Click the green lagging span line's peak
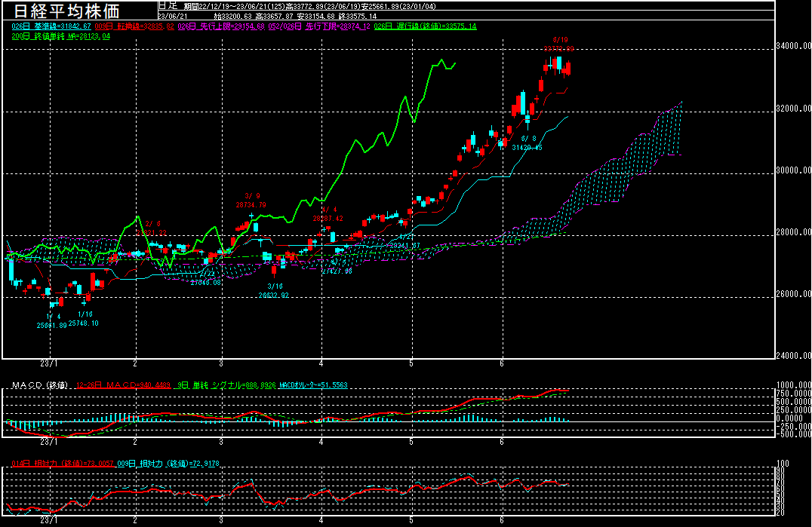 click(x=441, y=60)
